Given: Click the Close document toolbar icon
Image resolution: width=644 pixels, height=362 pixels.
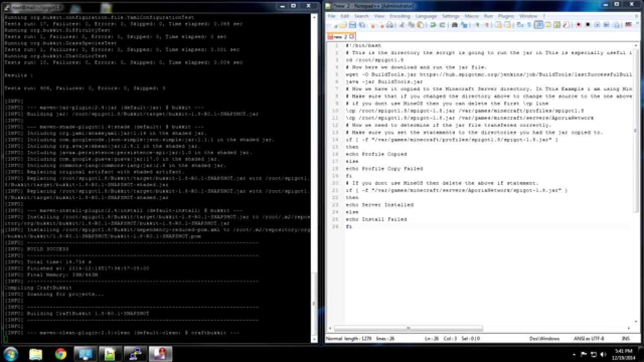Looking at the screenshot, I should click(373, 25).
